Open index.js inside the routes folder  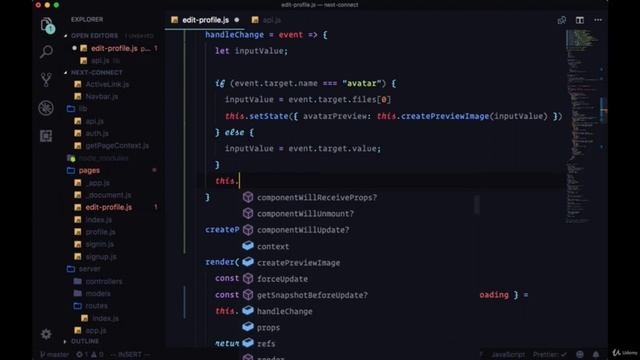tap(105, 318)
